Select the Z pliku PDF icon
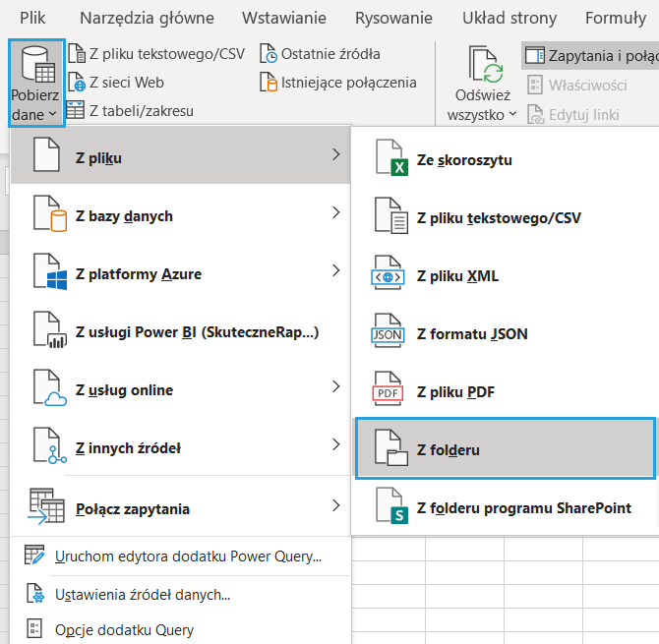This screenshot has width=659, height=644. (x=390, y=391)
